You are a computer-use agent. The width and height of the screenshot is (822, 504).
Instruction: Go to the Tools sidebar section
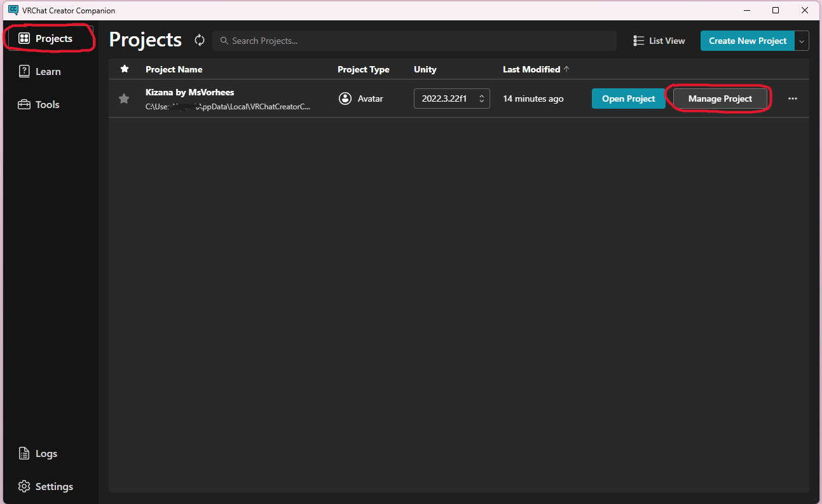39,104
